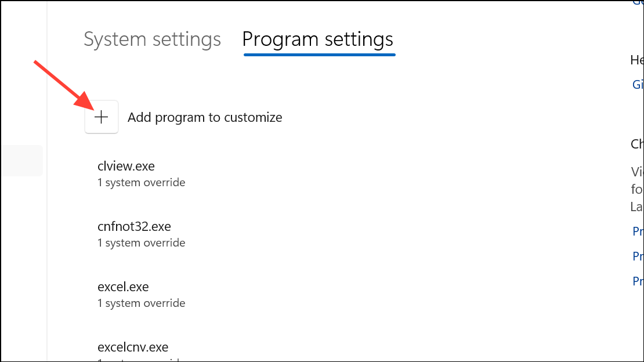644x362 pixels.
Task: Click the plus icon to add a program
Action: pos(102,117)
